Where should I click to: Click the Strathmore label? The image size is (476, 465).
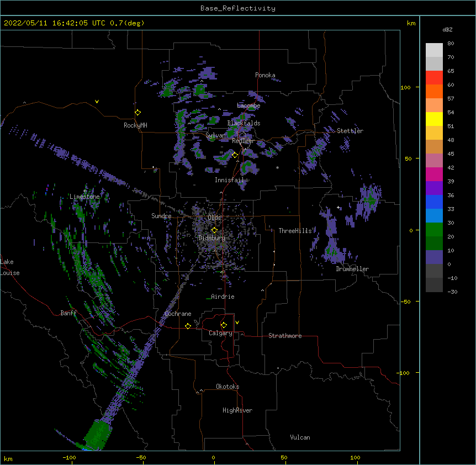coord(285,336)
